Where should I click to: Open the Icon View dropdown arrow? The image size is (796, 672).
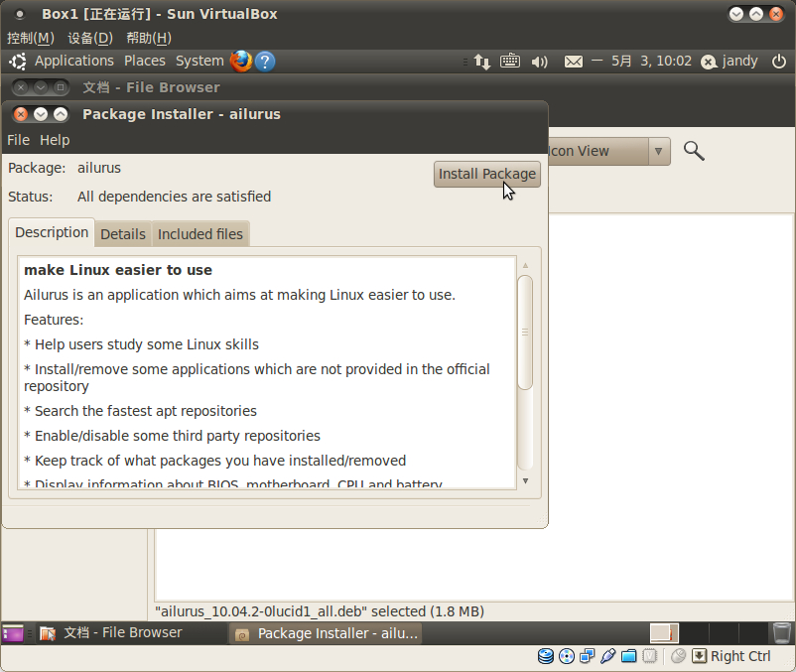click(x=658, y=151)
